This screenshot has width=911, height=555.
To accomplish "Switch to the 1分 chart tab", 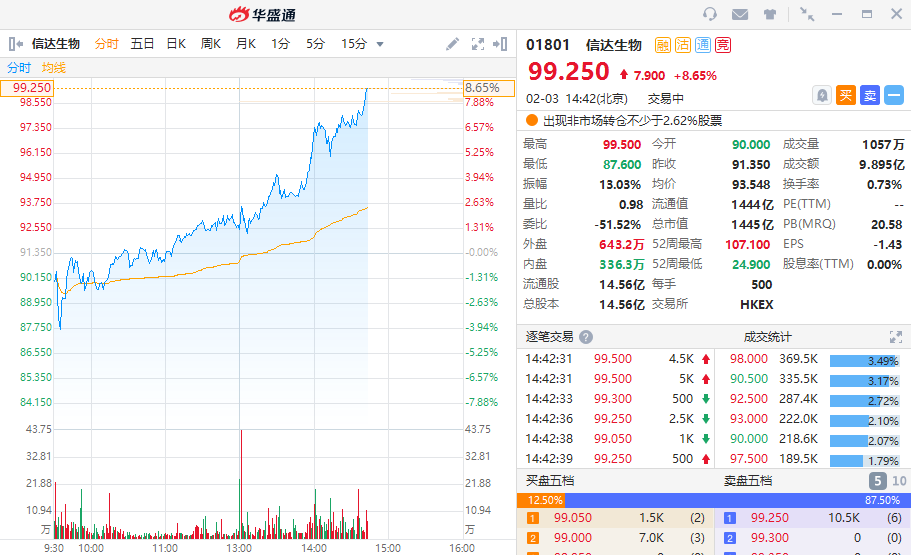I will [280, 44].
